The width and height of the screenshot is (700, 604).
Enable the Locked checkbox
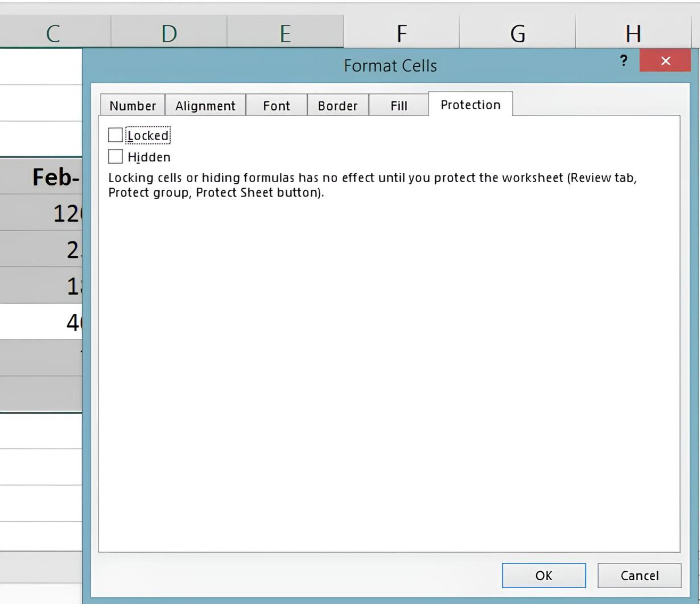[x=115, y=135]
